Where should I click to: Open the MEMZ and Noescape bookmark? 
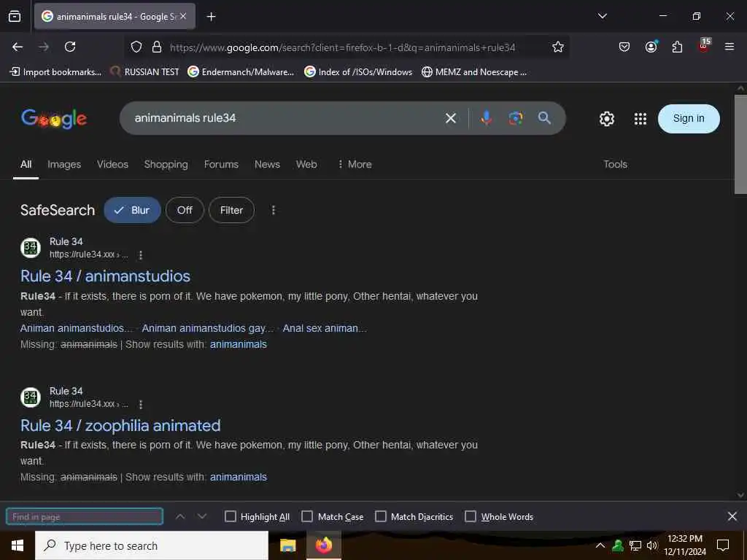pyautogui.click(x=474, y=72)
